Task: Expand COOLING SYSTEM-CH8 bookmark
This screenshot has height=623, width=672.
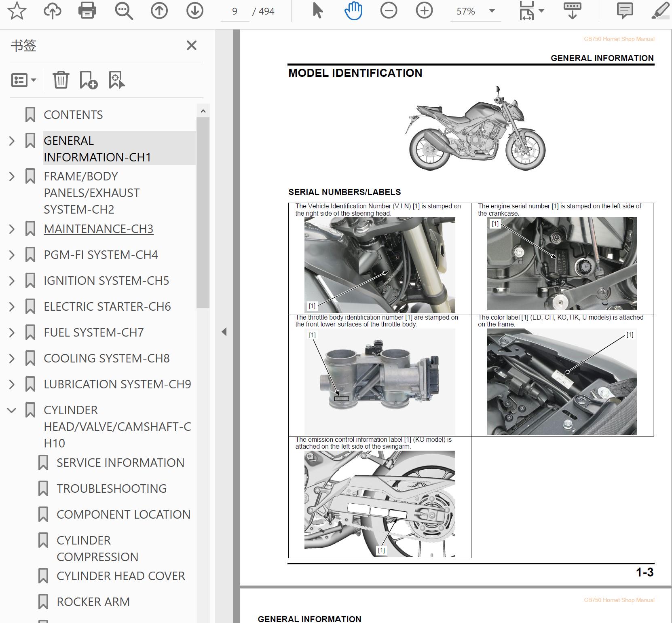Action: pos(12,358)
